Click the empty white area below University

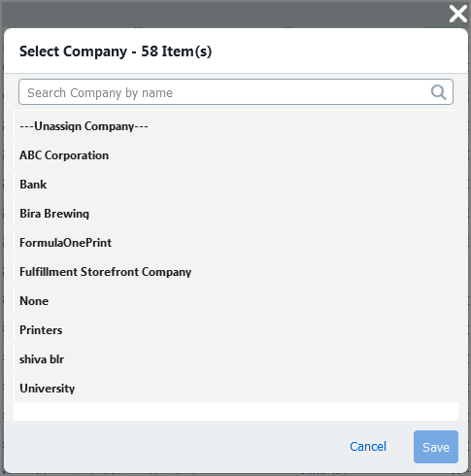(x=236, y=411)
